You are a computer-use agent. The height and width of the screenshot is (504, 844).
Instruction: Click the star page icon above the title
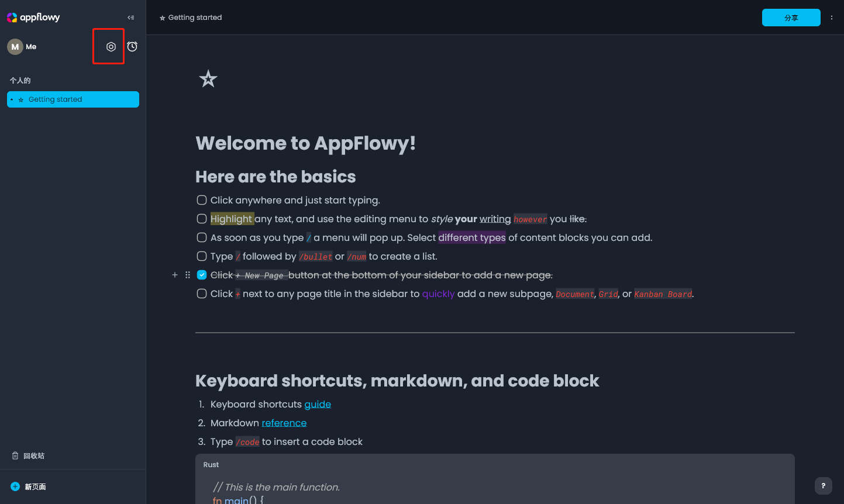click(208, 78)
